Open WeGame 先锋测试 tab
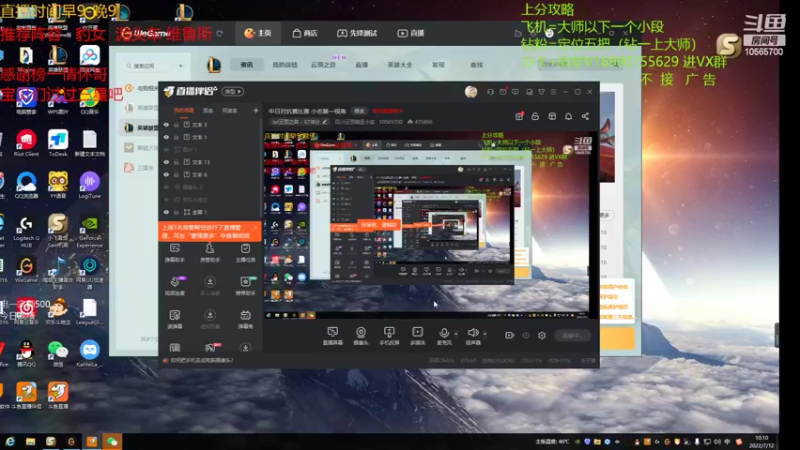Image resolution: width=800 pixels, height=450 pixels. pyautogui.click(x=357, y=33)
